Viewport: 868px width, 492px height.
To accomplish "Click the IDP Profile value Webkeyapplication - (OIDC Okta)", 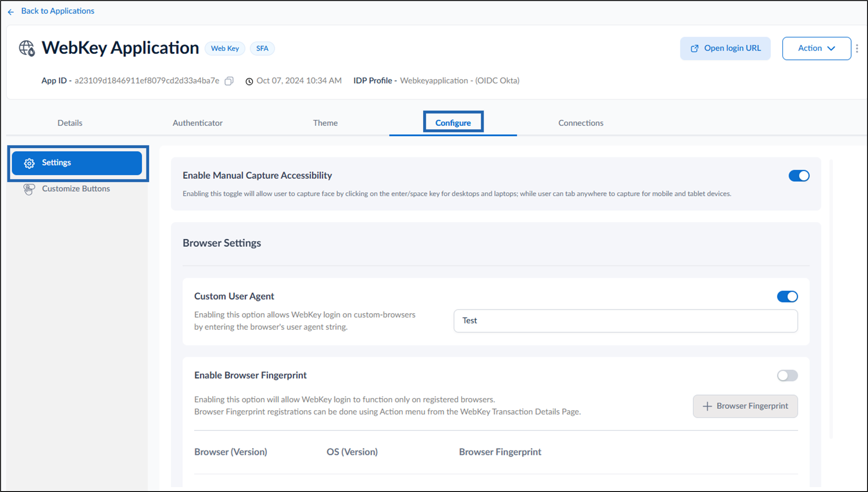I will pyautogui.click(x=460, y=81).
